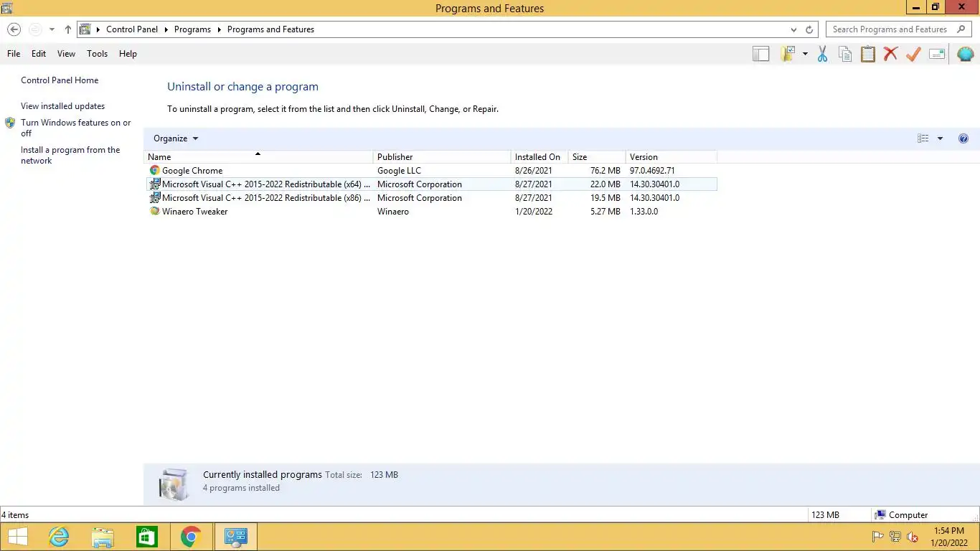980x551 pixels.
Task: Click the blue Help question mark icon
Action: (x=963, y=138)
